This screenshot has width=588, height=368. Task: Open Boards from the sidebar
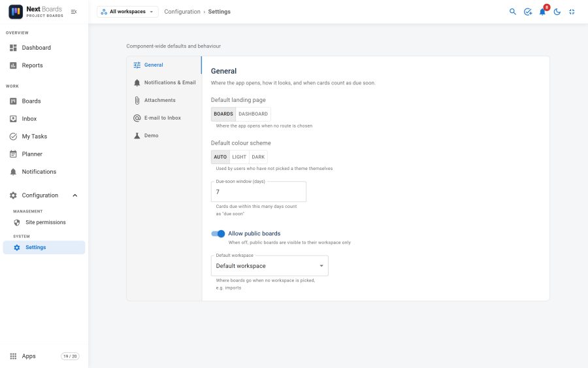pyautogui.click(x=44, y=101)
